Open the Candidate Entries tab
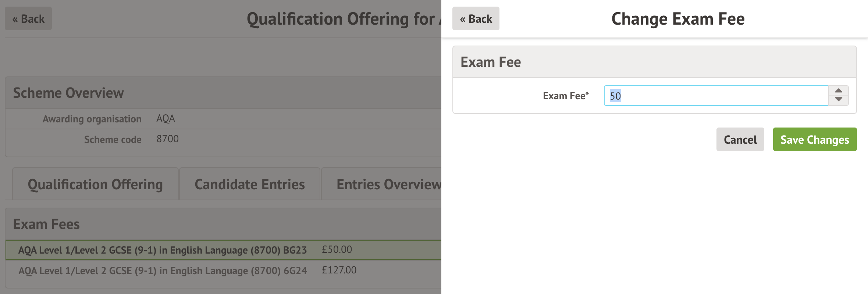The width and height of the screenshot is (868, 294). point(250,184)
